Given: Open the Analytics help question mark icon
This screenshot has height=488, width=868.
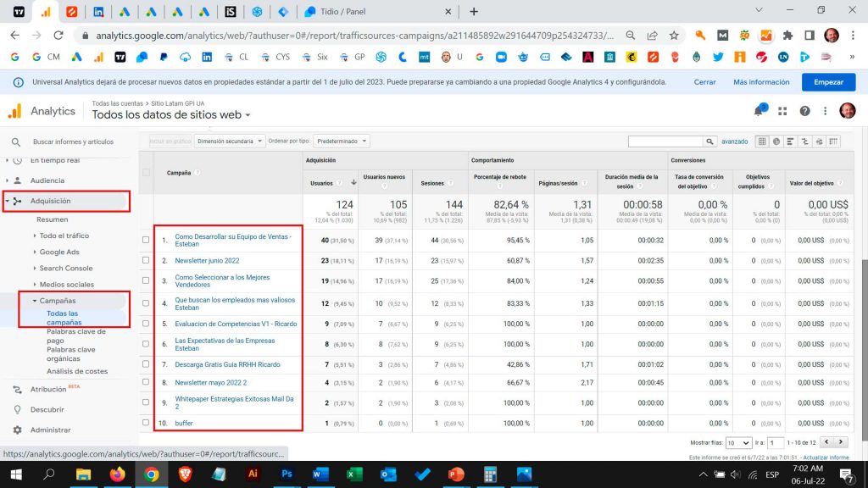Looking at the screenshot, I should pos(804,111).
